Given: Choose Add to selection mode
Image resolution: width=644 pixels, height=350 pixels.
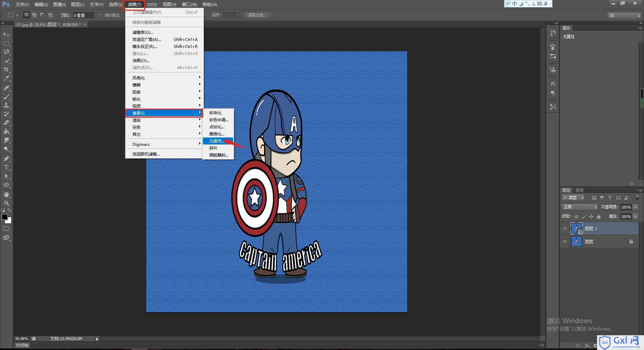Looking at the screenshot, I should point(34,15).
